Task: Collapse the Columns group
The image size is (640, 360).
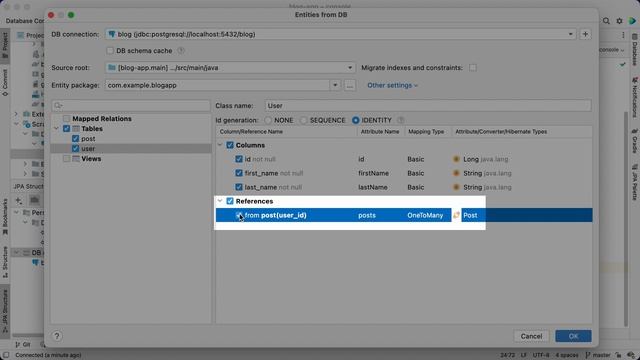Action: click(x=220, y=145)
